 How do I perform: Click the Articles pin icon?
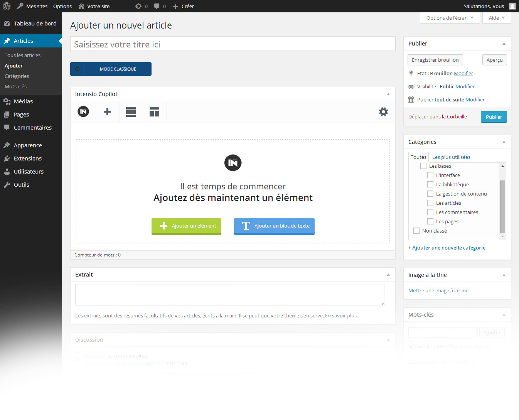[7, 41]
